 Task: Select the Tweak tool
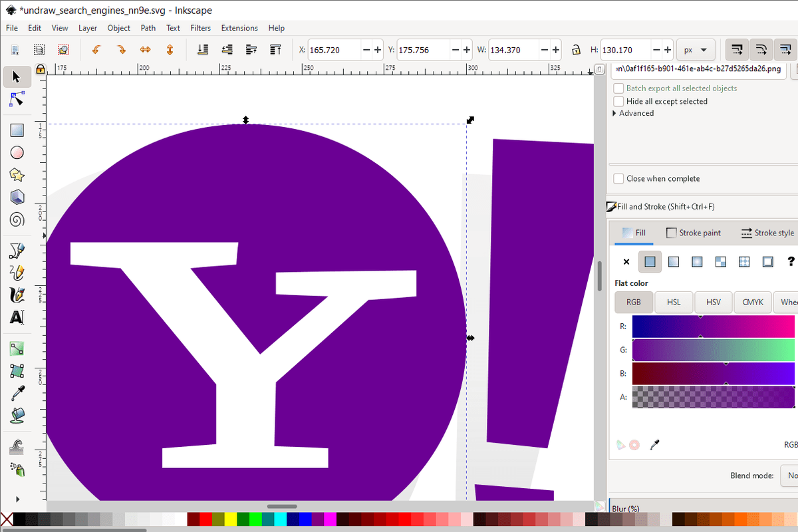(x=17, y=447)
